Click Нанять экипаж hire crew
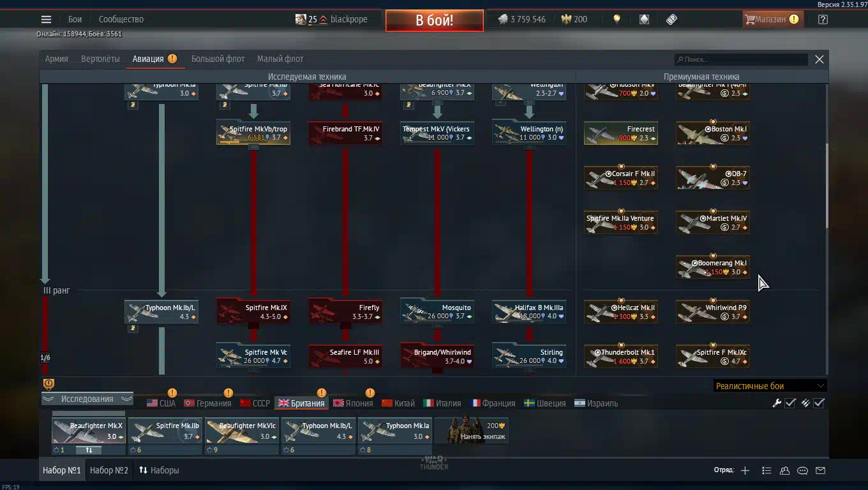The image size is (868, 490). point(472,431)
